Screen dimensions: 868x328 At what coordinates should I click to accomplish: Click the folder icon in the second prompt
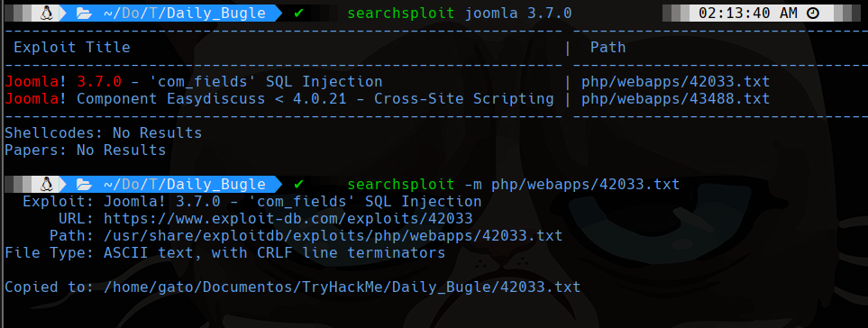[x=84, y=184]
